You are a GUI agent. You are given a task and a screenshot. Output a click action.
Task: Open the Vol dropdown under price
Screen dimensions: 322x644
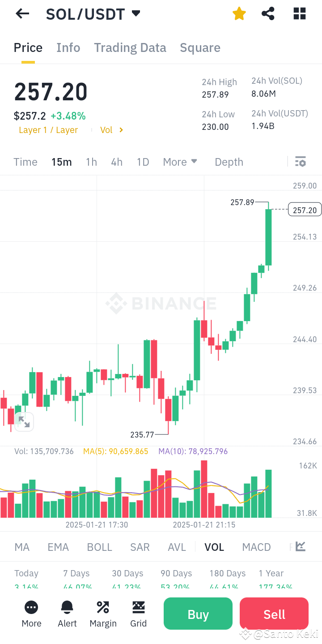click(111, 130)
